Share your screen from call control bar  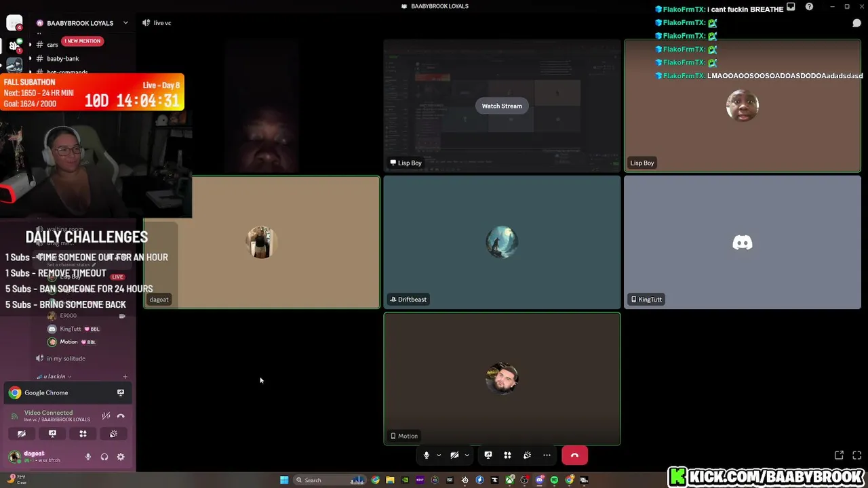point(488,455)
